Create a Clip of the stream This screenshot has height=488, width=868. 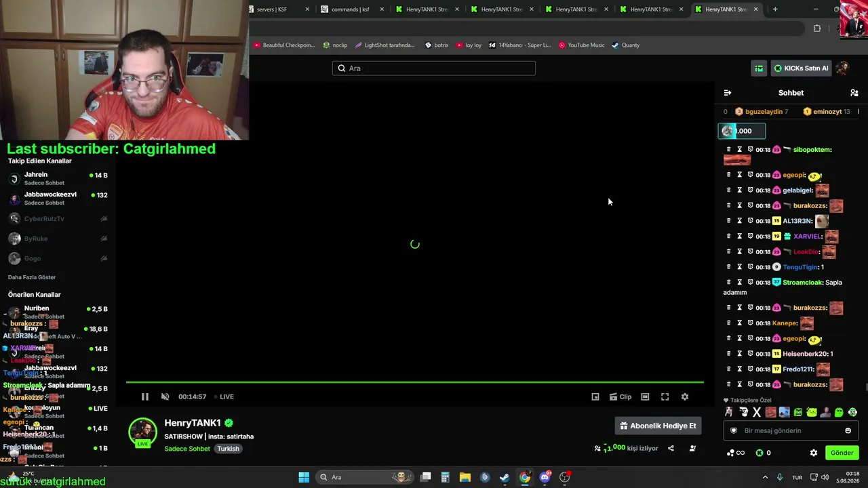[620, 396]
